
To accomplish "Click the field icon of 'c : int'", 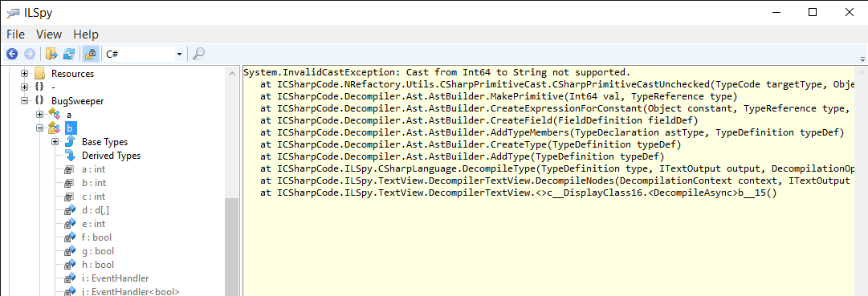I will [x=70, y=197].
